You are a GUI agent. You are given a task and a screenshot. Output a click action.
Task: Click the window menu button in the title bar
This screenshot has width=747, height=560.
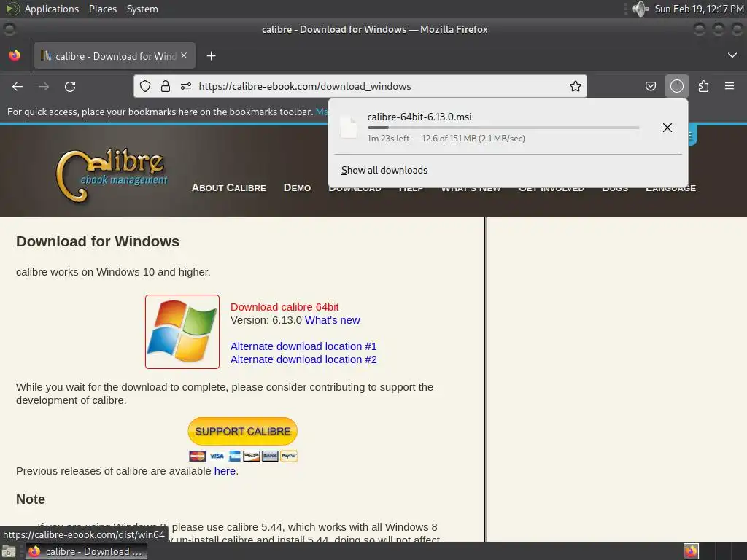(x=9, y=29)
